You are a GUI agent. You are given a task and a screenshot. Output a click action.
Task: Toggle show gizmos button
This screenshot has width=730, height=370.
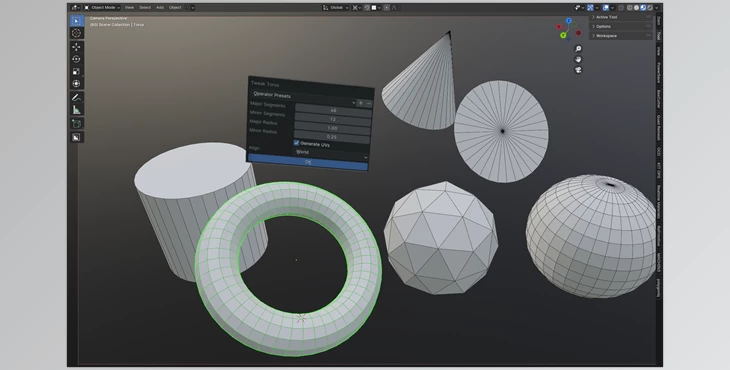click(x=590, y=7)
